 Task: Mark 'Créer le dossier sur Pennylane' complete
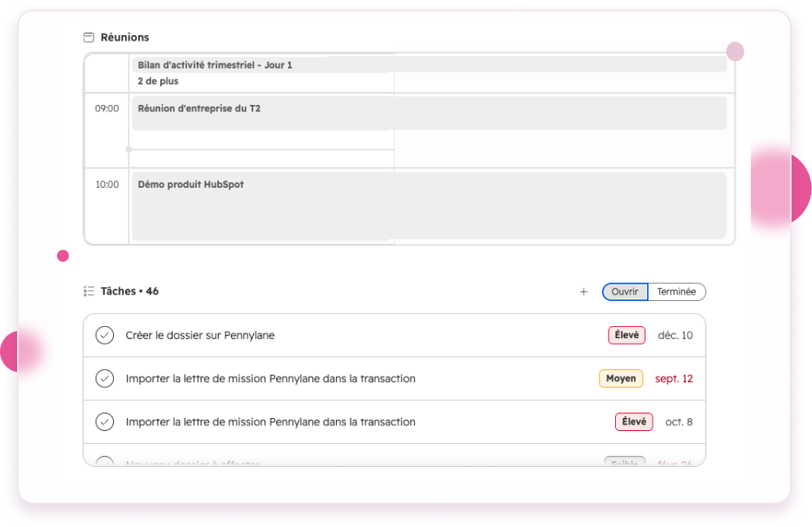(x=105, y=335)
